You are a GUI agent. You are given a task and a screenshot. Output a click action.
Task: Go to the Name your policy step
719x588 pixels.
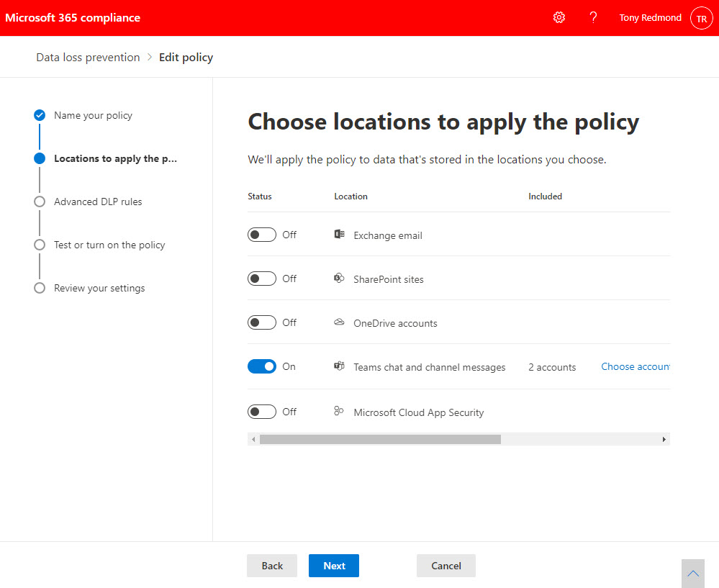(x=93, y=115)
